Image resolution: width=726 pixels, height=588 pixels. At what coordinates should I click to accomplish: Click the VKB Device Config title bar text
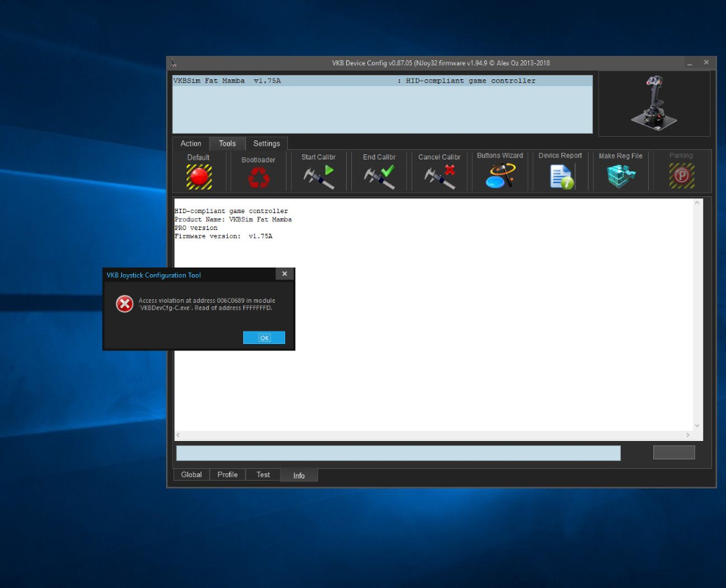tap(441, 63)
